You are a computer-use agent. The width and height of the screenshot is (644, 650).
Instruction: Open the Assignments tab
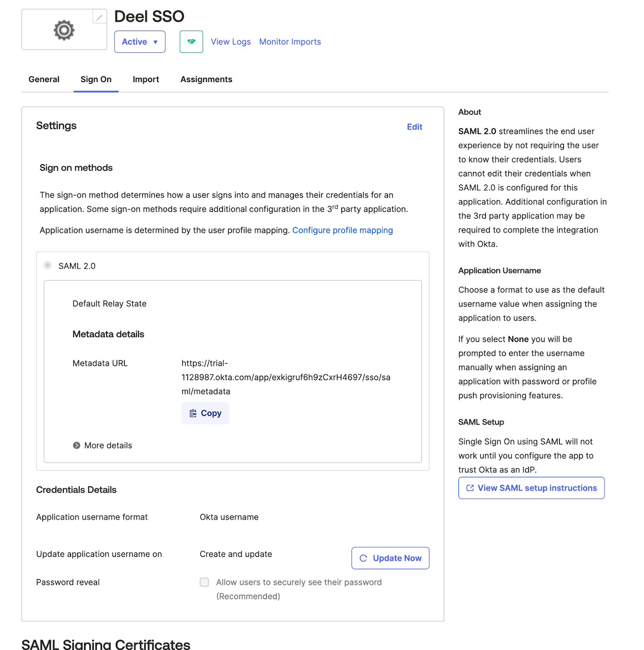[206, 79]
